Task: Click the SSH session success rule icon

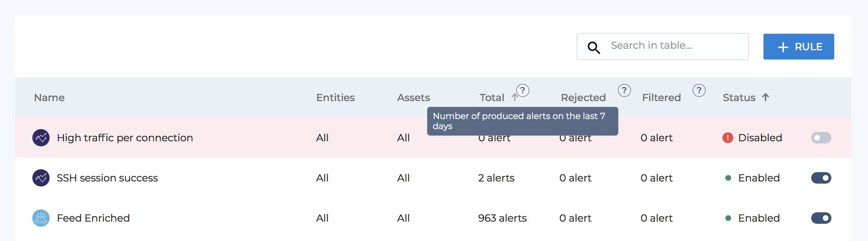Action: [41, 178]
